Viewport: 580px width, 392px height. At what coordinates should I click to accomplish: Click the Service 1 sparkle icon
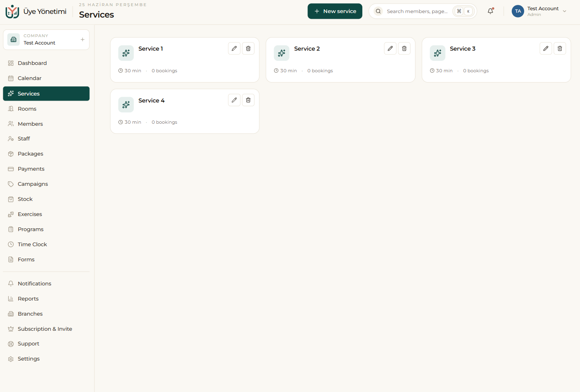[x=126, y=53]
